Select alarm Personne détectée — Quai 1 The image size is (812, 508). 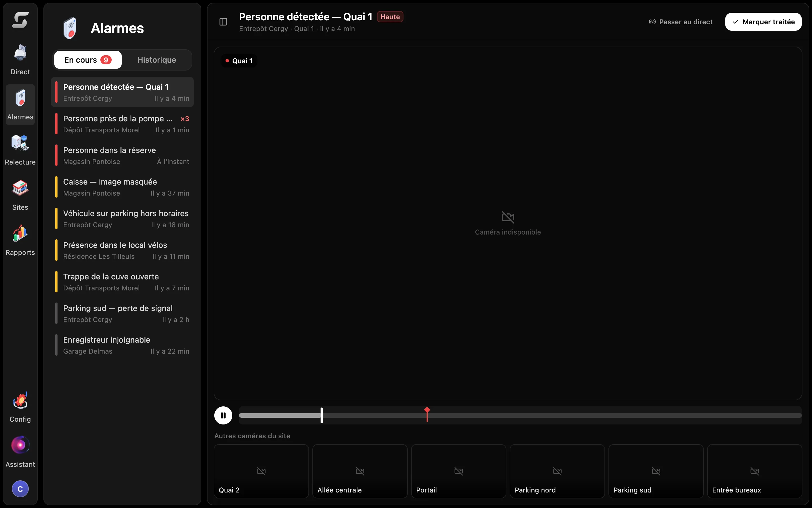pos(122,92)
